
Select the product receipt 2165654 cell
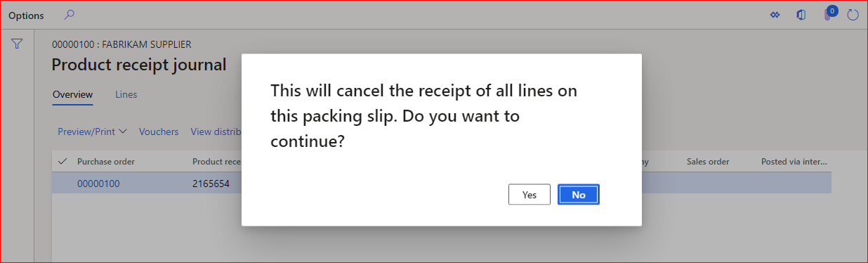[x=211, y=184]
